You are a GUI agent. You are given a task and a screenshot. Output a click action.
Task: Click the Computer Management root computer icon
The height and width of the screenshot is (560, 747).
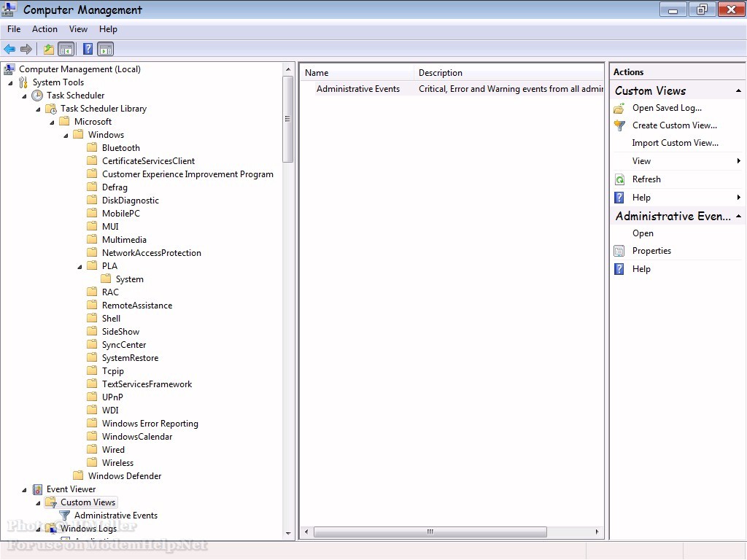[x=9, y=69]
